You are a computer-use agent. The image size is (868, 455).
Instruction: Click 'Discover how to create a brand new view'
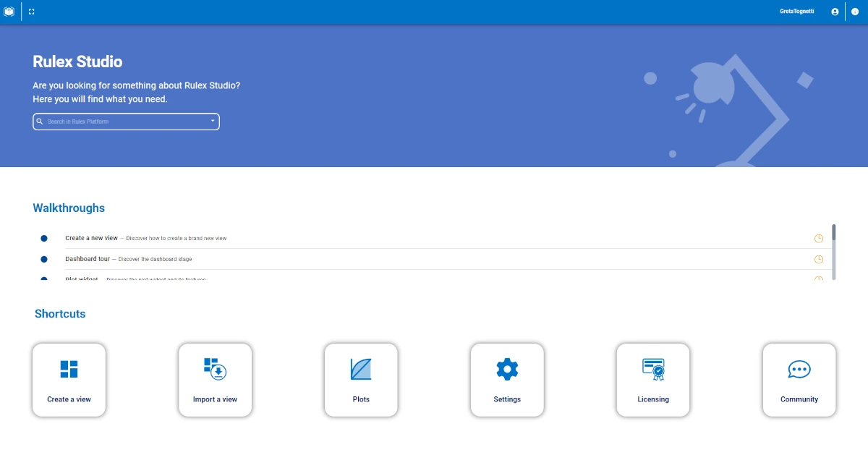pos(176,238)
